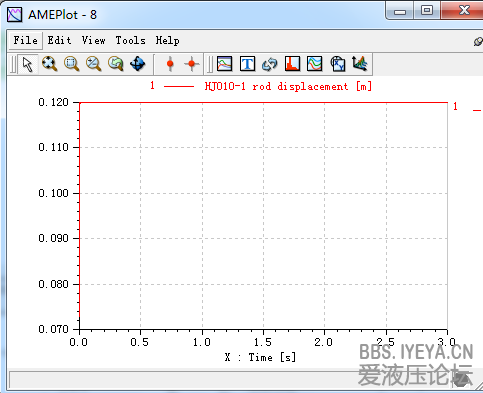Click the HJ010-1 rod displacement legend label
483x393 pixels.
tap(288, 86)
